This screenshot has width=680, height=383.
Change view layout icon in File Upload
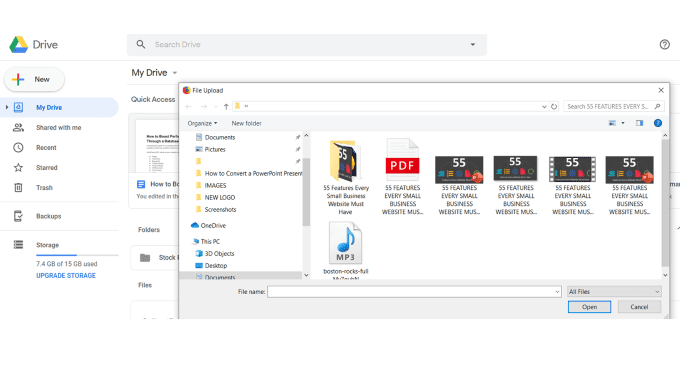(x=612, y=123)
